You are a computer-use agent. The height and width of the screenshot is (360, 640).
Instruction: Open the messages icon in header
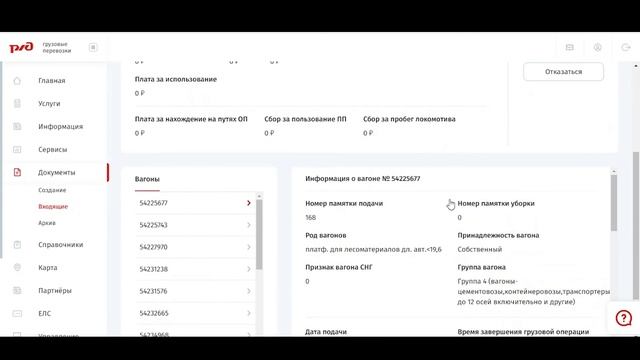coord(569,47)
